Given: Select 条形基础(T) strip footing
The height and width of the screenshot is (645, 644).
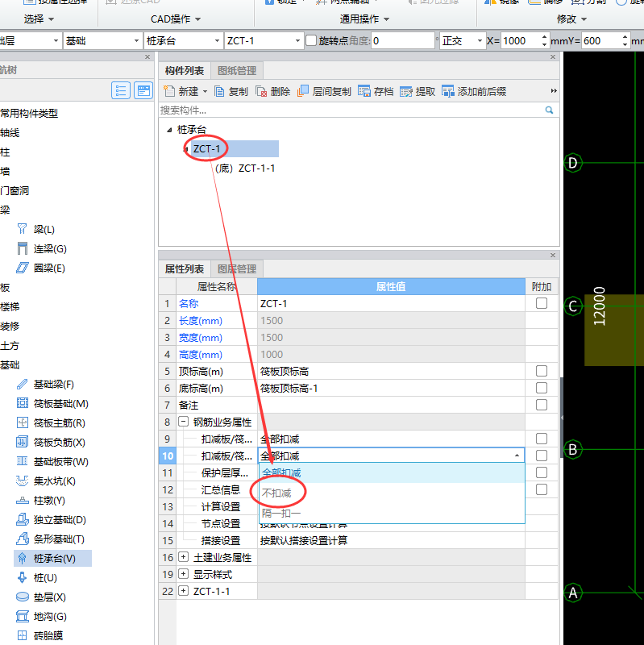Looking at the screenshot, I should [x=51, y=539].
